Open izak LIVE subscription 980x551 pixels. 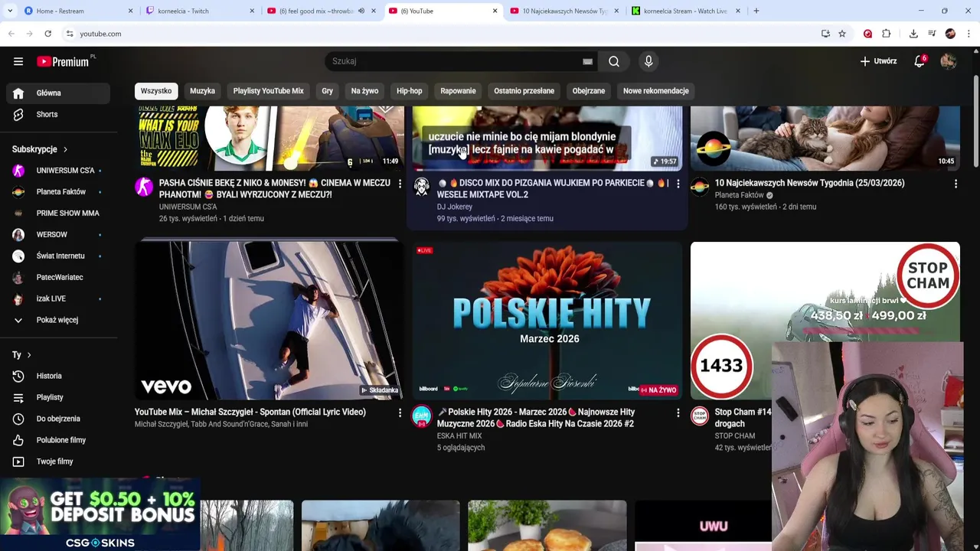click(58, 298)
